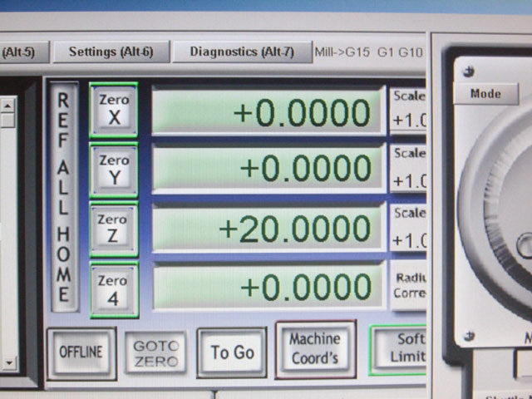
Task: Toggle the OFFLINE button
Action: [x=81, y=352]
